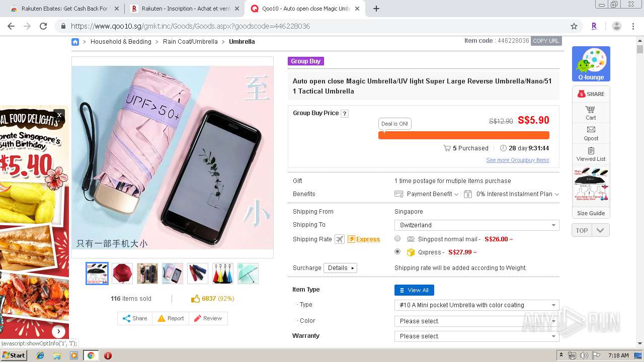Open the Type selection dropdown
The height and width of the screenshot is (362, 644).
point(476,305)
